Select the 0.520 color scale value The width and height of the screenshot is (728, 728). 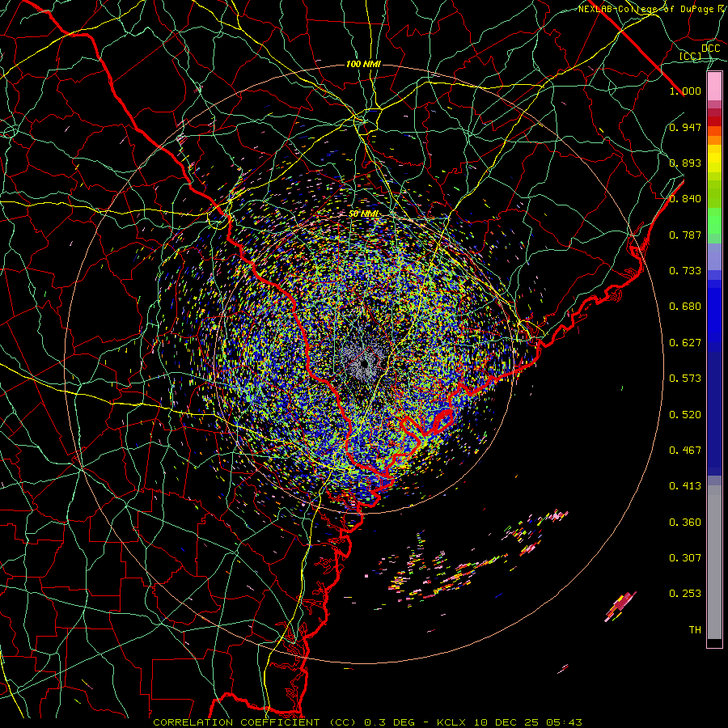(685, 415)
